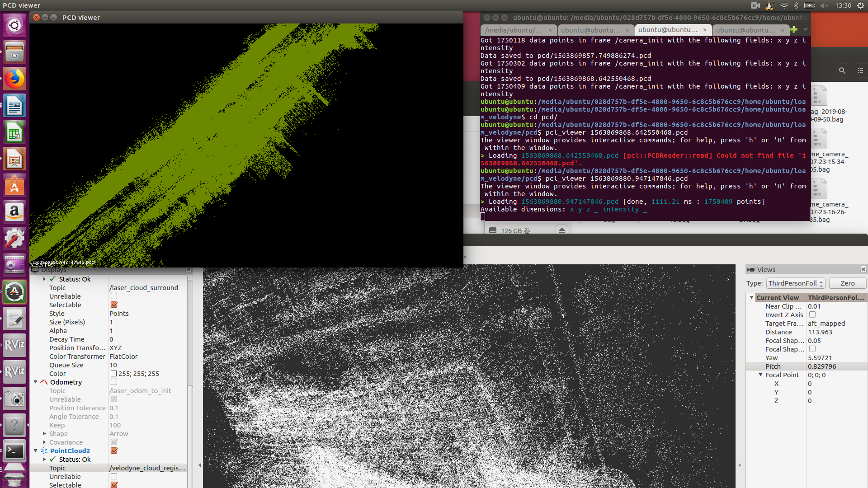The width and height of the screenshot is (868, 488).
Task: Disable the PointCloud2 display checkbox
Action: pos(114,450)
